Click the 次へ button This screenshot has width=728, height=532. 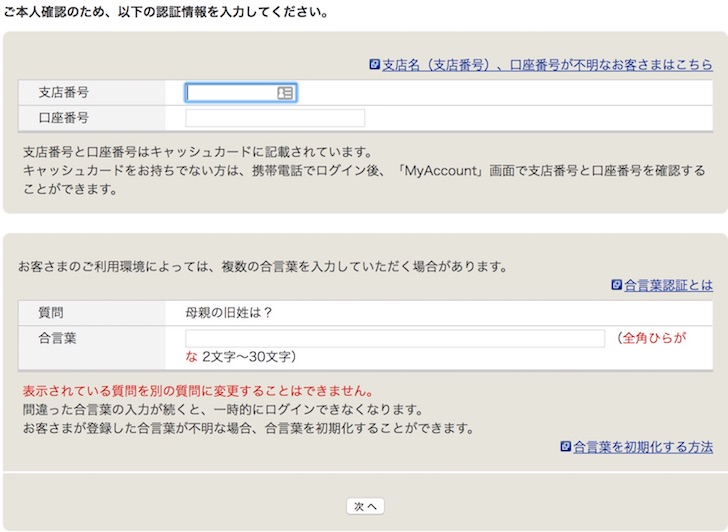(365, 506)
